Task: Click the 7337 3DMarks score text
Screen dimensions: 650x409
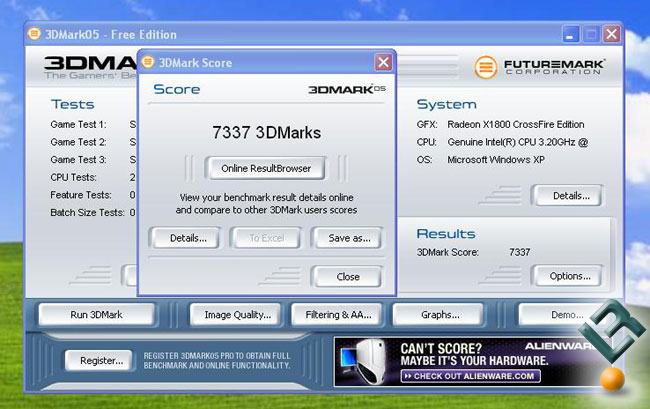Action: pyautogui.click(x=267, y=133)
